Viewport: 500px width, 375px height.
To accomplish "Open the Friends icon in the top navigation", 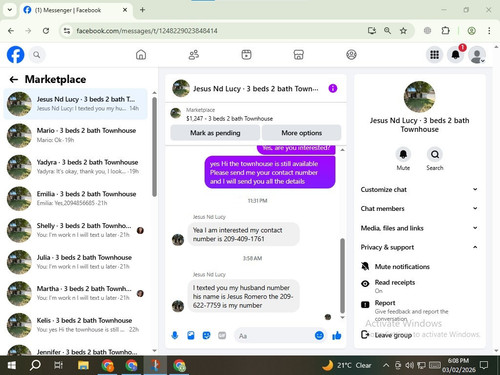I will pyautogui.click(x=194, y=55).
